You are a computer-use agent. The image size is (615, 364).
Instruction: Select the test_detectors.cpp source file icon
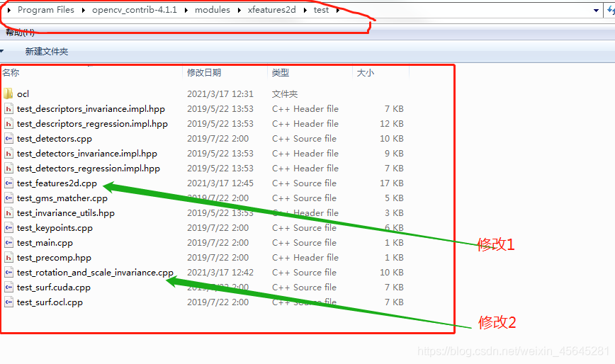[x=9, y=138]
